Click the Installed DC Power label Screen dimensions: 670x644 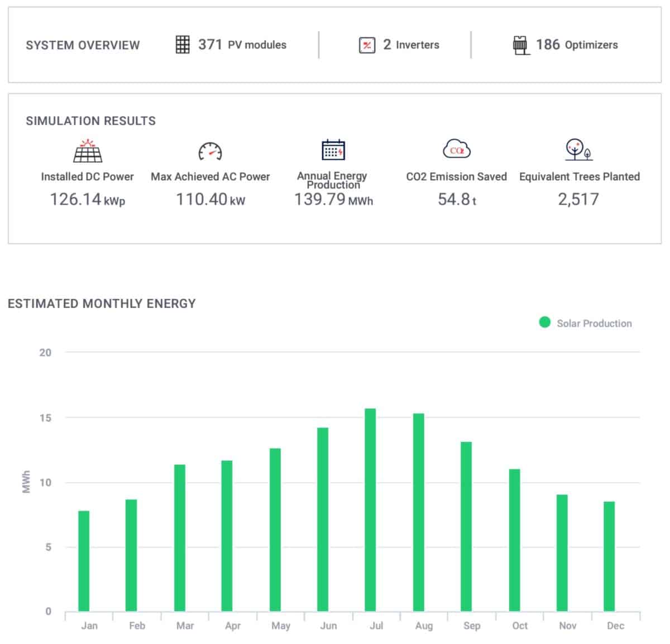coord(88,176)
